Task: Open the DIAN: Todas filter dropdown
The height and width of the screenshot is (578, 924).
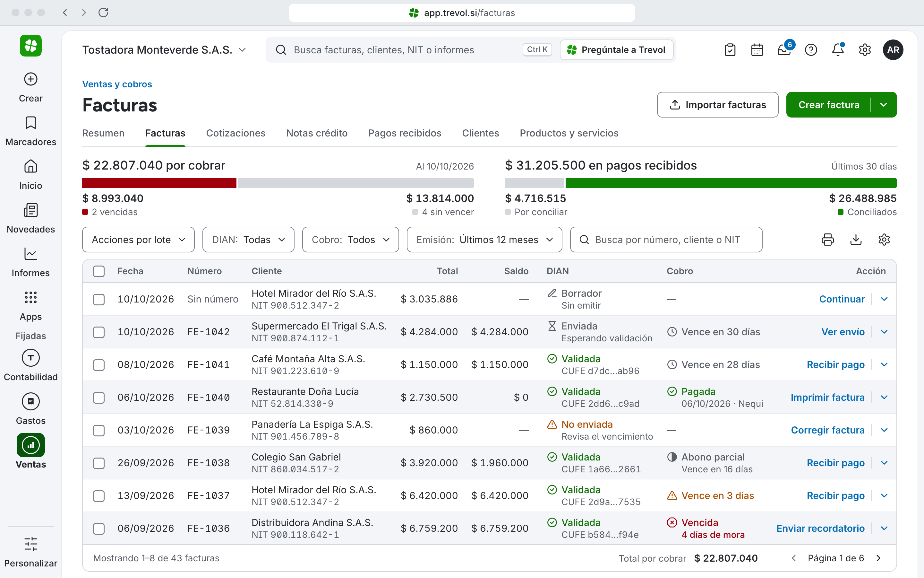Action: click(x=248, y=240)
